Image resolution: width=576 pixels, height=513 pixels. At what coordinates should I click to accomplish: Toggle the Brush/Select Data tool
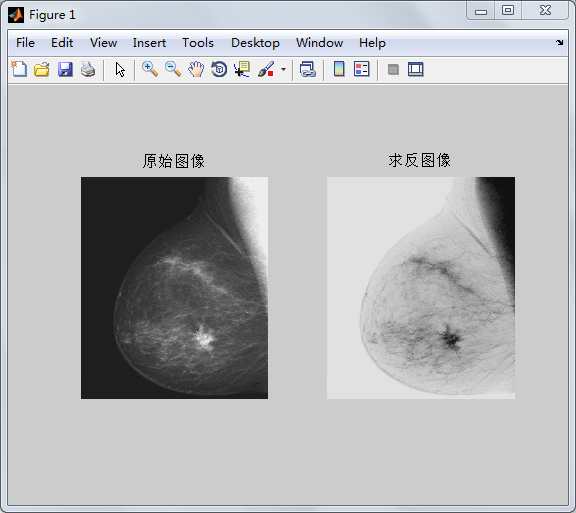click(x=266, y=69)
